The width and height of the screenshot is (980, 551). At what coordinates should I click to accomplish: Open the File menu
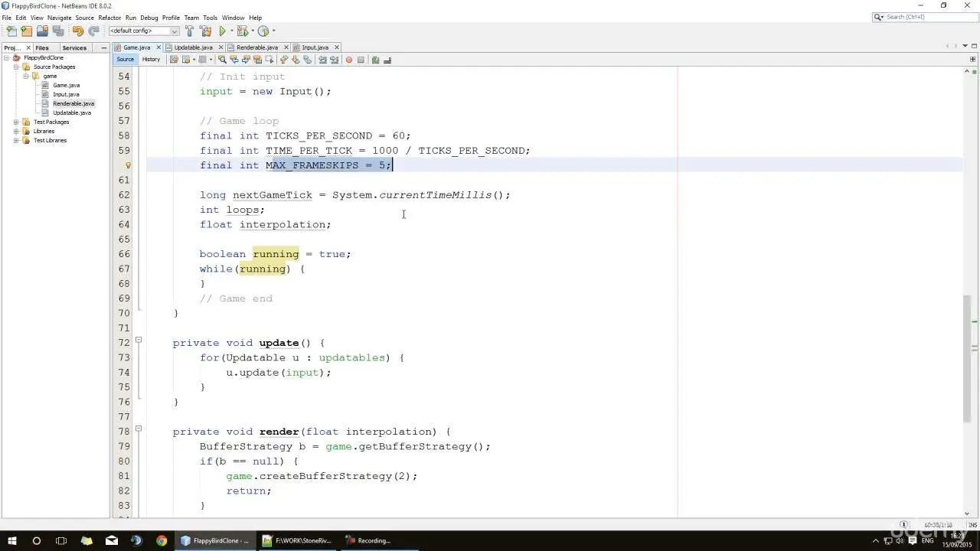(x=7, y=18)
